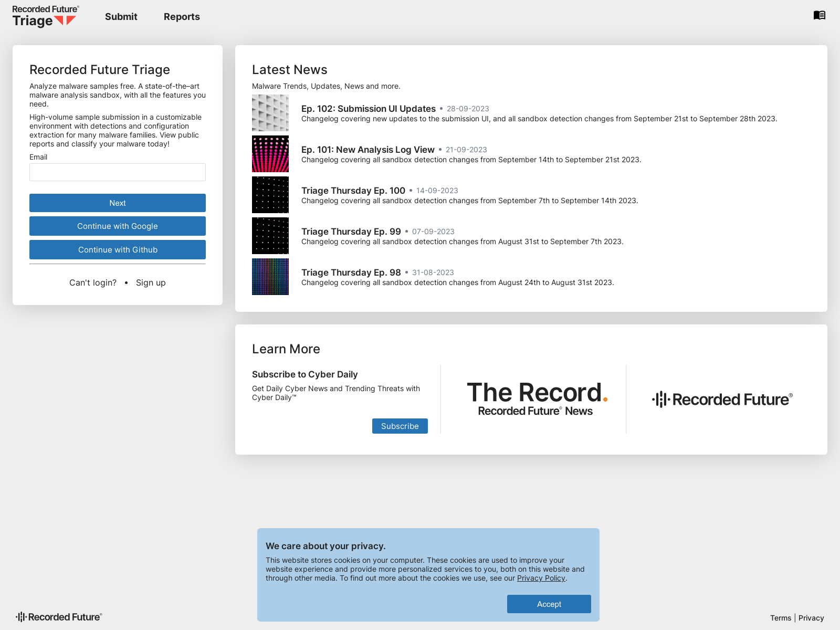Open the Submit menu item

(121, 16)
